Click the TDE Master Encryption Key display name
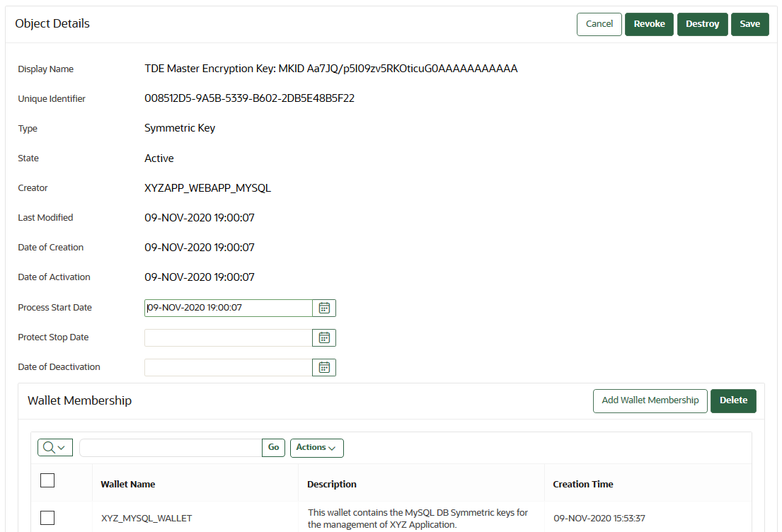Image resolution: width=782 pixels, height=532 pixels. click(331, 69)
